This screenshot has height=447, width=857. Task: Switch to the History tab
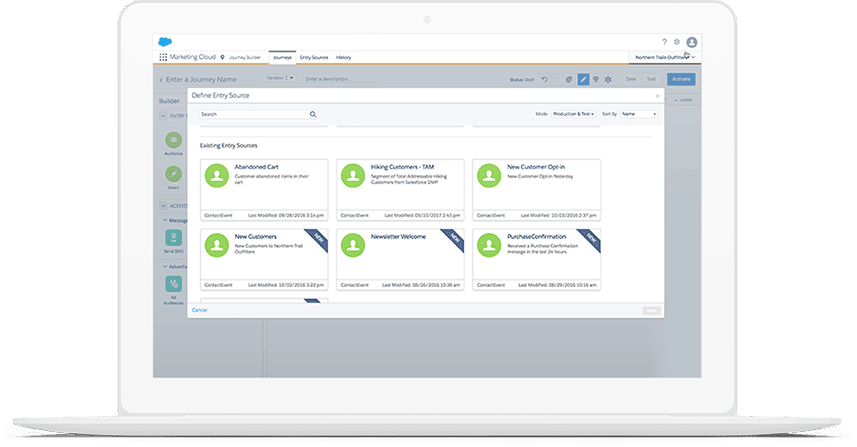click(343, 57)
